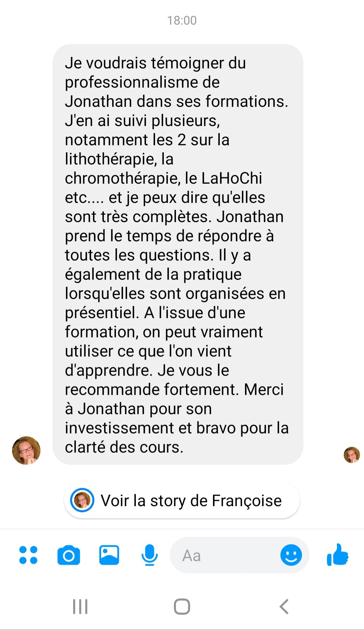Tap the 18:00 timestamp label

tap(182, 21)
